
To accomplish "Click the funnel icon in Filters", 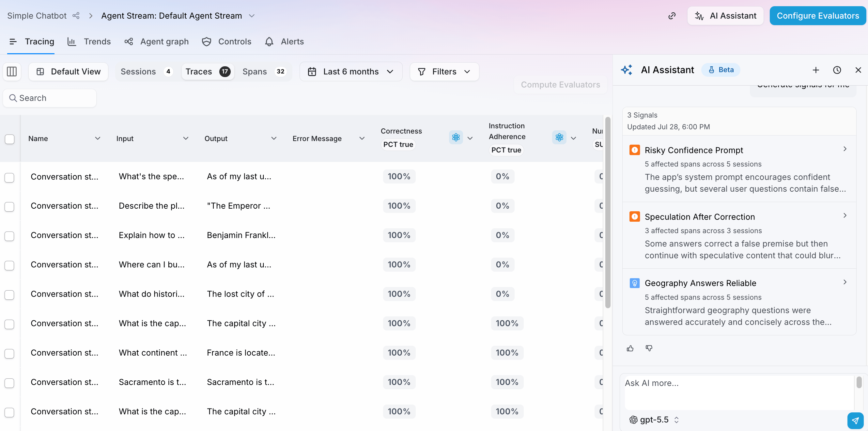I will [x=422, y=72].
